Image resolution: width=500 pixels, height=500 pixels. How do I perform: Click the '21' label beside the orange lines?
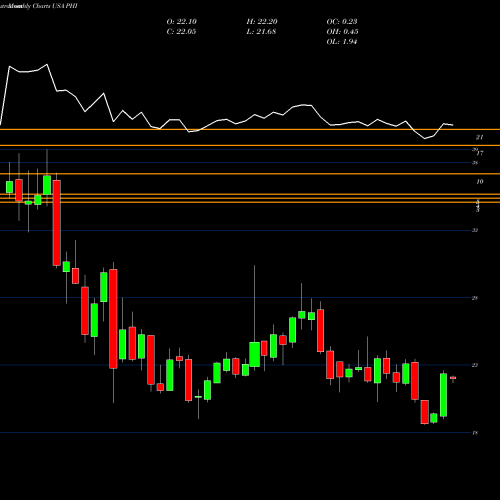coord(479,137)
